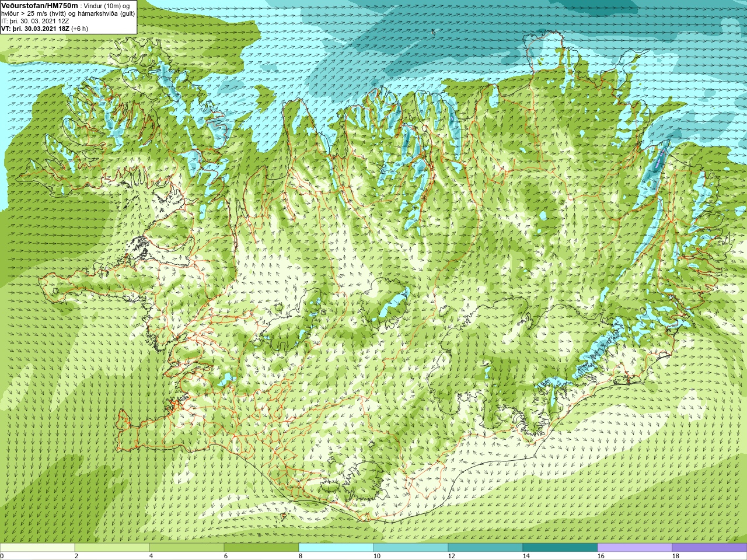Click the scale label '10'
Viewport: 747px width, 560px height.
pyautogui.click(x=376, y=556)
